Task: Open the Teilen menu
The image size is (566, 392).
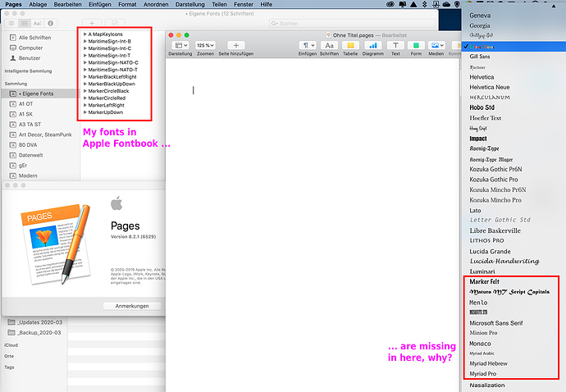Action: 219,4
